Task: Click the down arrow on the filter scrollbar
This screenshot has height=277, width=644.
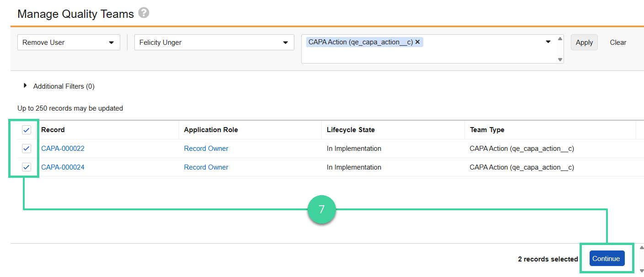Action: [560, 60]
